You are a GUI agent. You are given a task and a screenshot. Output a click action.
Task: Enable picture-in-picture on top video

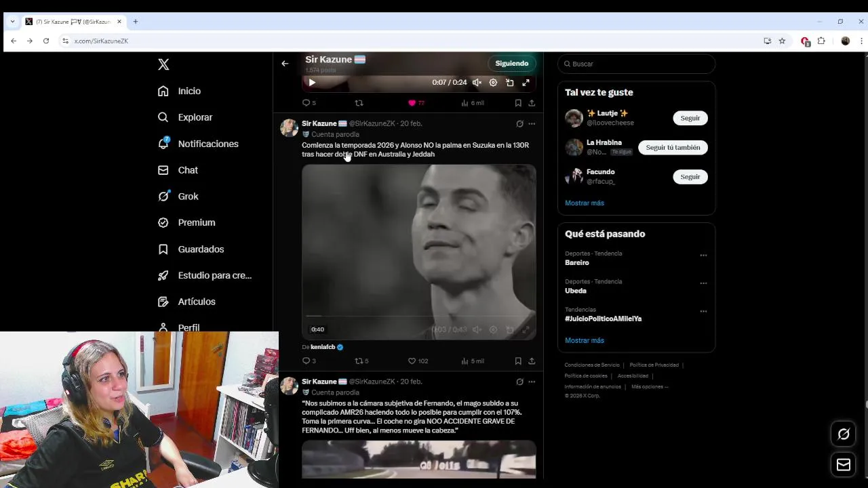coord(509,83)
